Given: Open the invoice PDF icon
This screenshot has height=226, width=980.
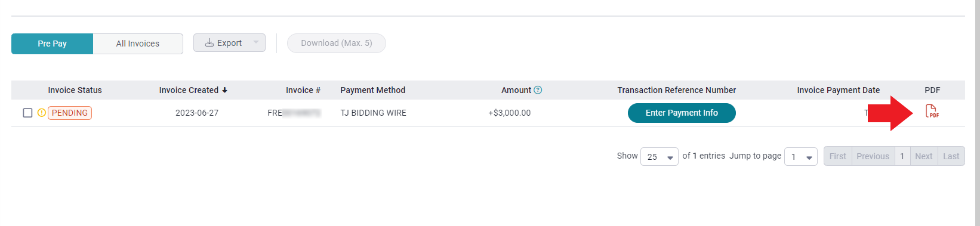Looking at the screenshot, I should 932,112.
